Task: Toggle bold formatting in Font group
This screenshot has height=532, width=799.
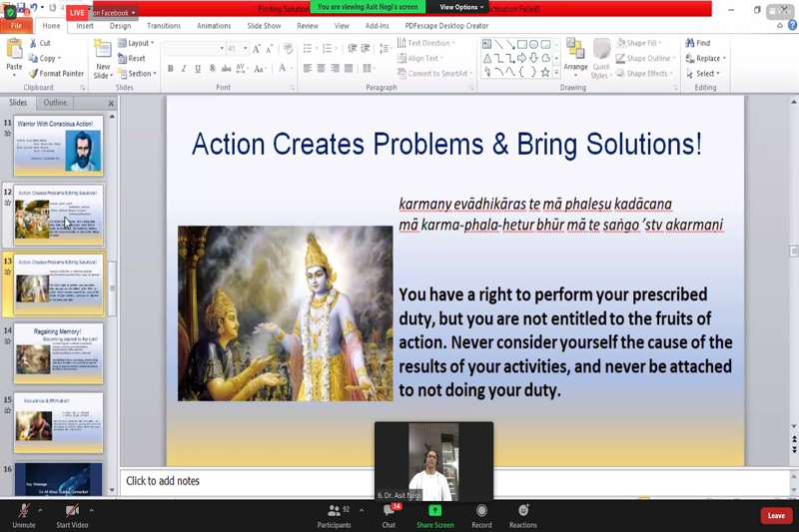Action: click(x=171, y=69)
